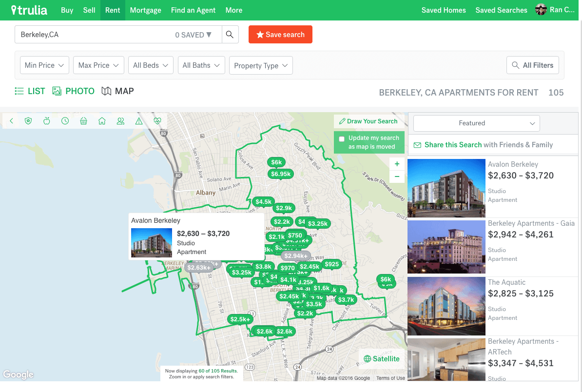Show home values house icon overlay
The image size is (582, 392).
[x=102, y=121]
